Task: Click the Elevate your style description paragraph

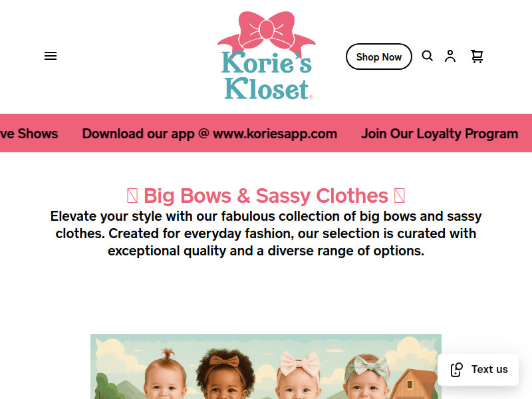Action: 266,233
